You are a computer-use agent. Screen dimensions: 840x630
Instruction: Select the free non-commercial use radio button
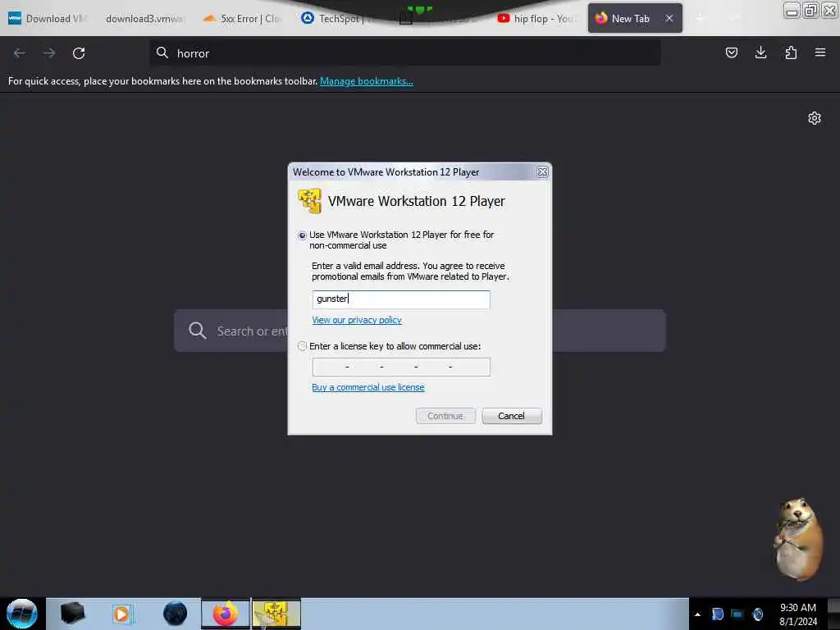pos(302,235)
